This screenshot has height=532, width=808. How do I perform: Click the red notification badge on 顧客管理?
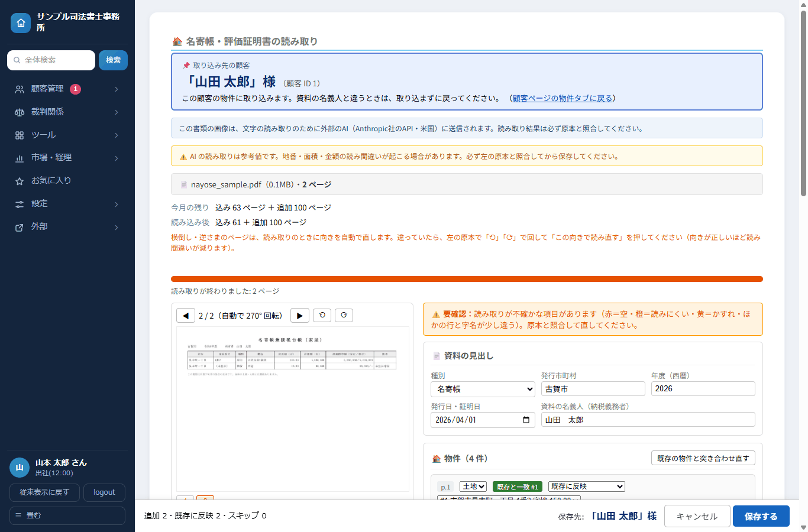click(x=76, y=89)
